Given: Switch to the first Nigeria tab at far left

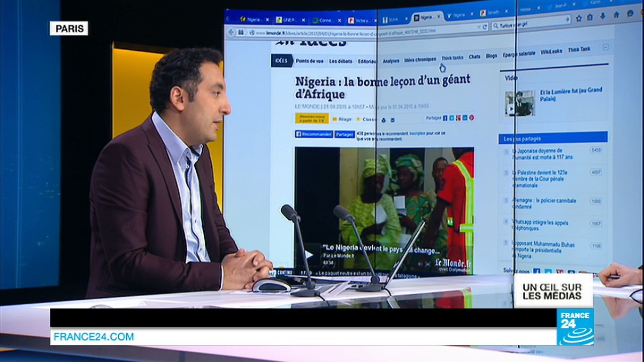Looking at the screenshot, I should (x=255, y=19).
